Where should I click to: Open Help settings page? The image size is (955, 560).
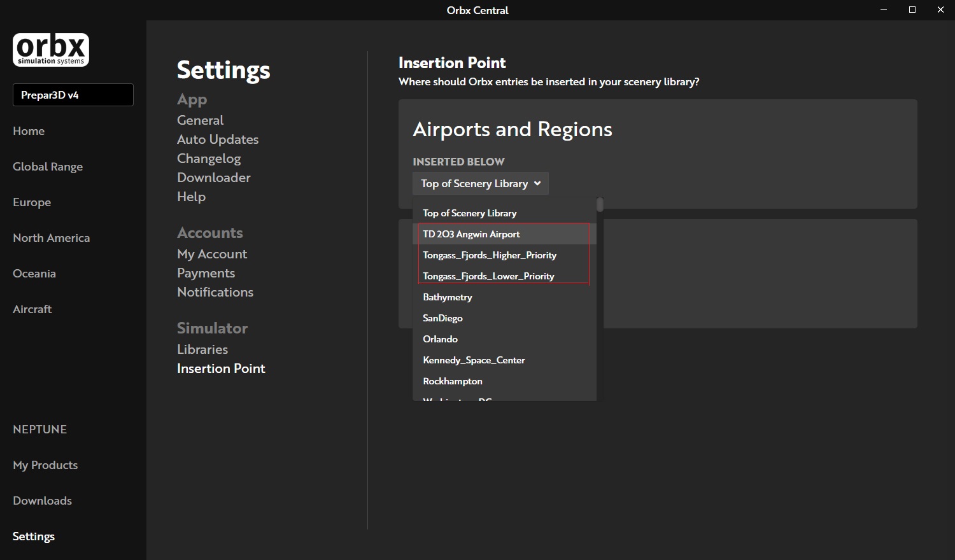pos(191,196)
